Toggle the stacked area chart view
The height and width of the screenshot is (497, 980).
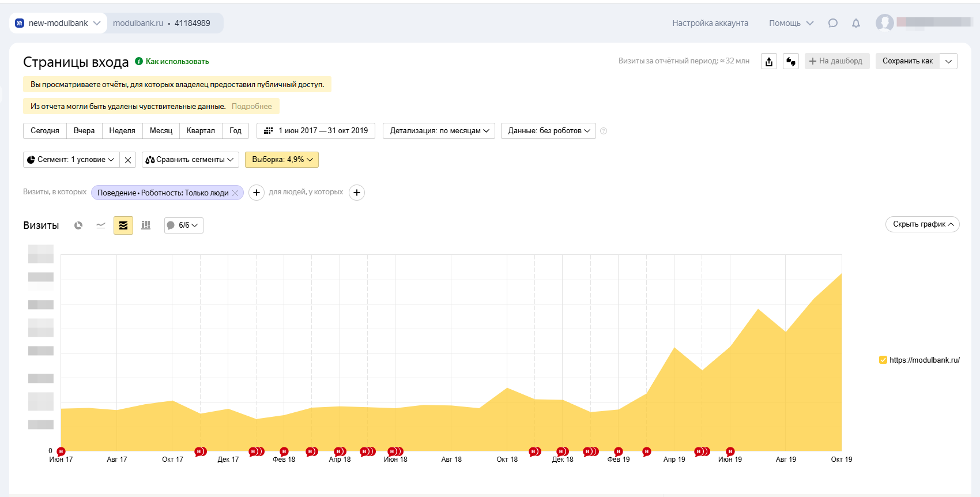[123, 225]
